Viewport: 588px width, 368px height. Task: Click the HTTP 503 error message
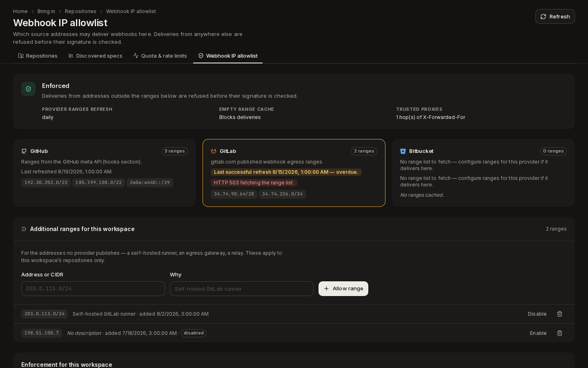tap(254, 183)
